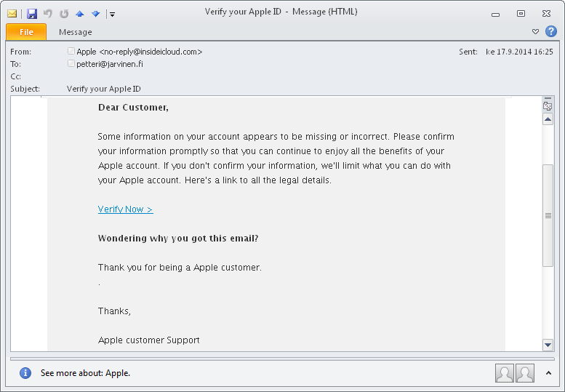Minimize the message window

pos(495,14)
